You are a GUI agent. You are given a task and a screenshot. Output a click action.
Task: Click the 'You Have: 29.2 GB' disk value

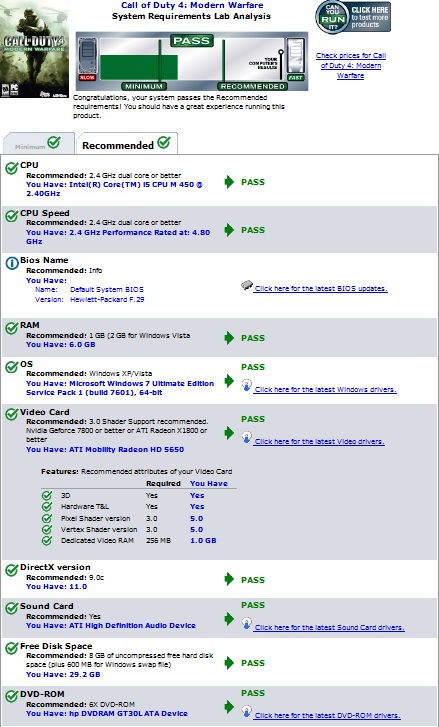click(x=63, y=674)
